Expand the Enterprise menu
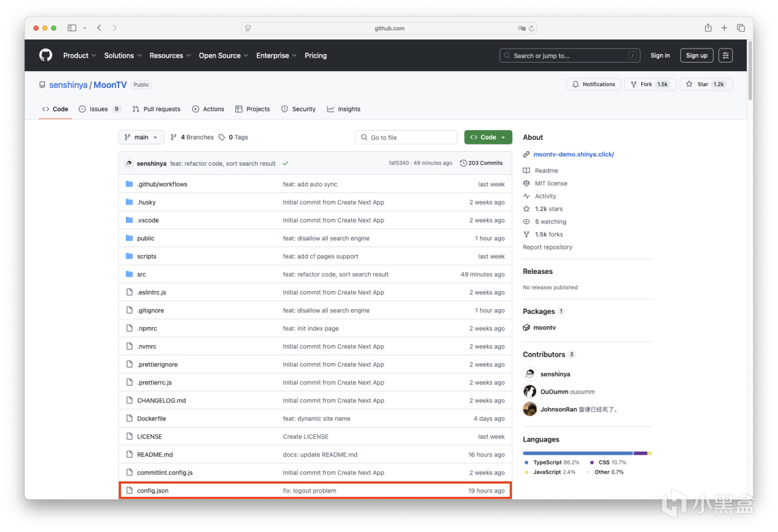This screenshot has width=778, height=532. (x=277, y=55)
